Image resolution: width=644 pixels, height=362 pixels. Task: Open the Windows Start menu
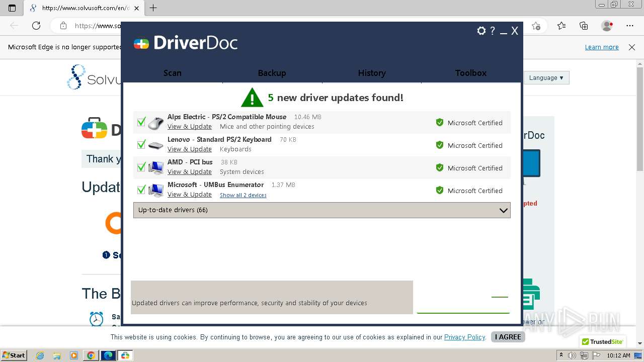coord(14,355)
